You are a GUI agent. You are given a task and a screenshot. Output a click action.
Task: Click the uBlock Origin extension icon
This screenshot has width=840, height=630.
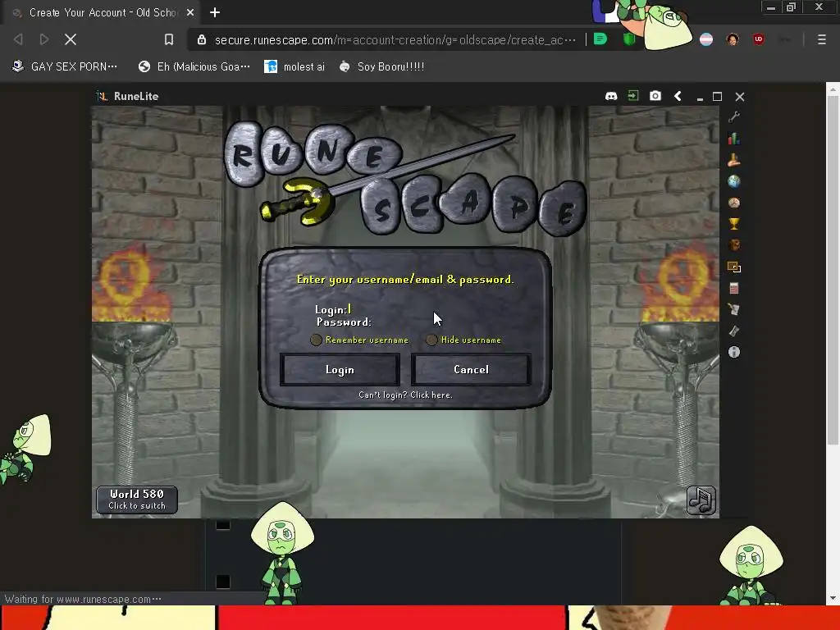(x=758, y=39)
